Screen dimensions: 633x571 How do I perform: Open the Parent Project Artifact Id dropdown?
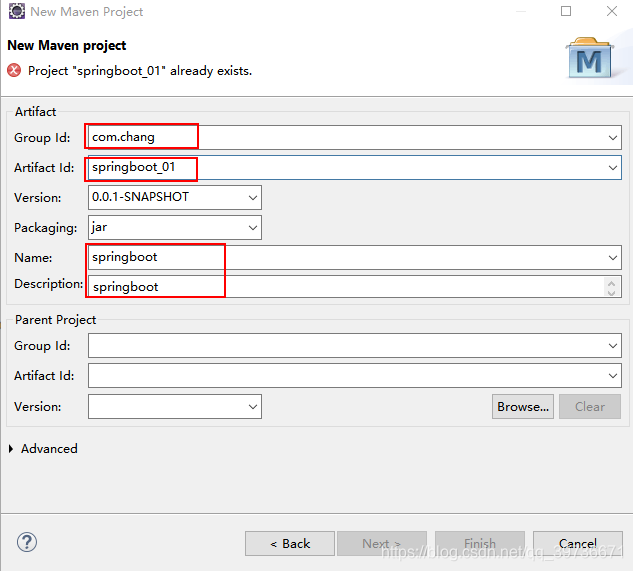pos(612,376)
